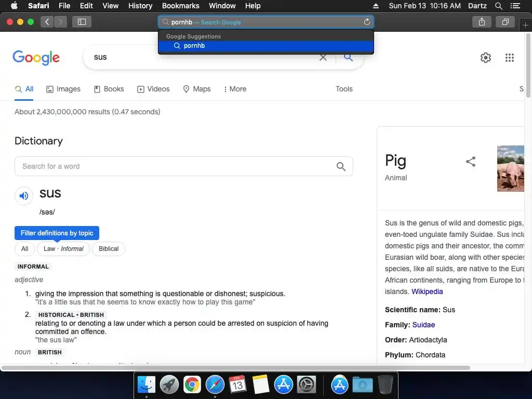Expand the More search options
Screen dimensions: 532x399
(235, 89)
